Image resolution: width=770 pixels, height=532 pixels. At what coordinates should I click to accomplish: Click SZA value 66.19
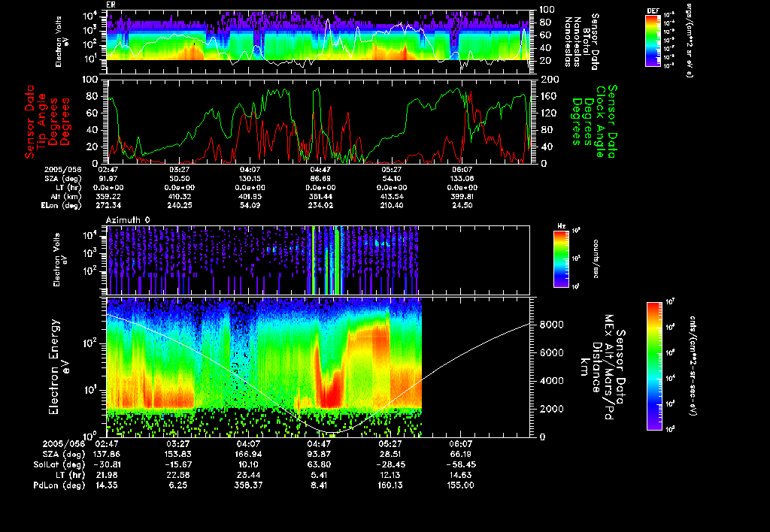[460, 454]
